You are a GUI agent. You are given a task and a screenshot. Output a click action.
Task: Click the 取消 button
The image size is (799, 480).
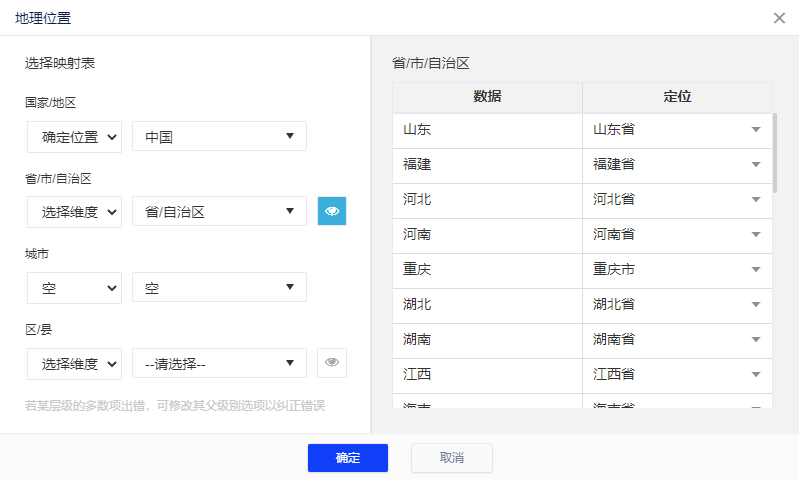(x=451, y=458)
